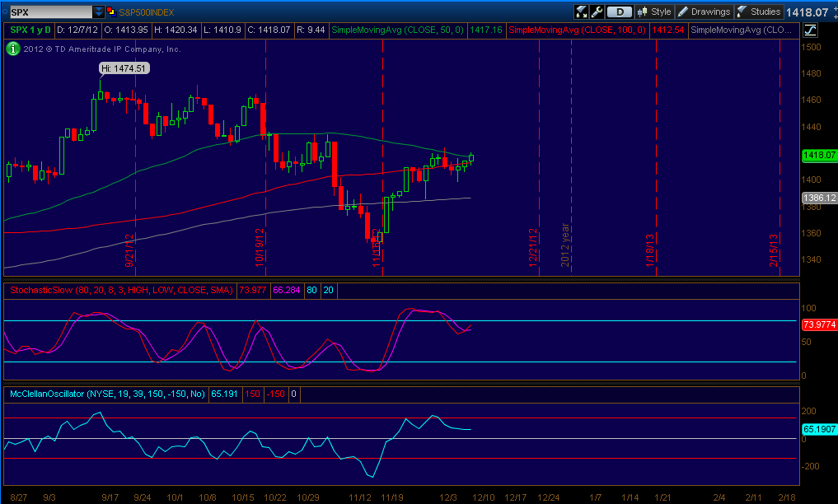Click the SimpleMovingAvg (CLOSE, 100, 0) label

coord(577,30)
